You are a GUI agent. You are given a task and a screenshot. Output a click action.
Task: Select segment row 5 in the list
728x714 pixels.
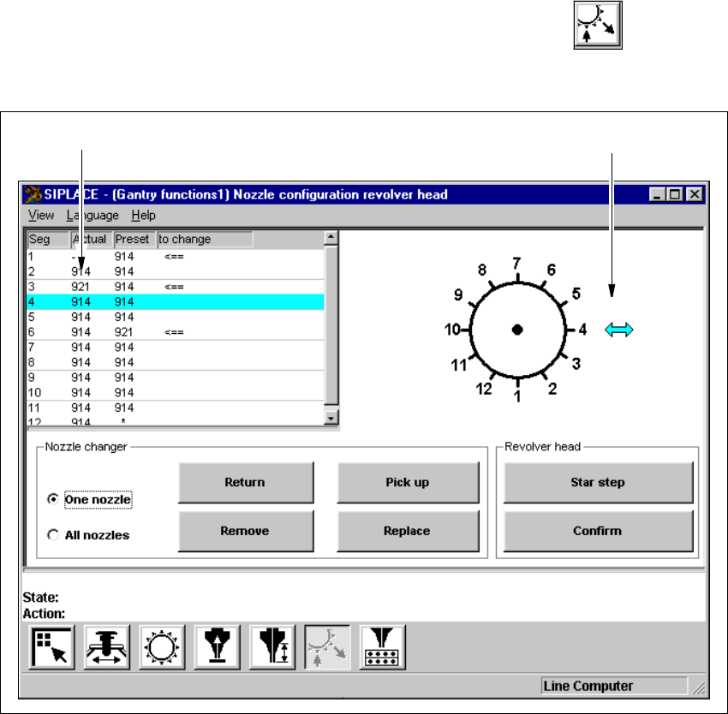pyautogui.click(x=176, y=317)
